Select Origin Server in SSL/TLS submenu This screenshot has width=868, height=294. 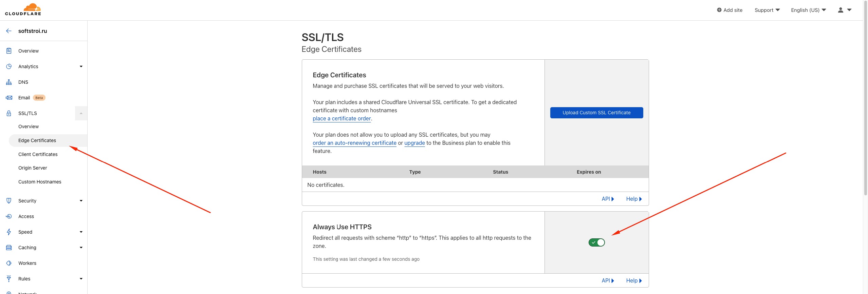pyautogui.click(x=33, y=168)
